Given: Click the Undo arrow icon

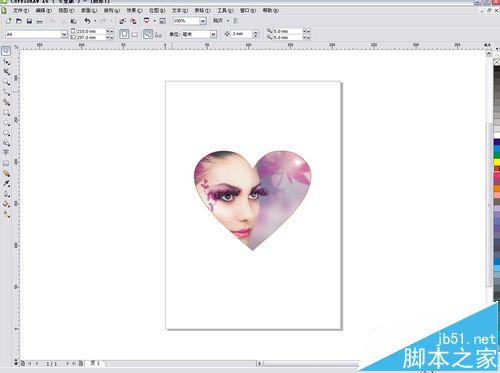Looking at the screenshot, I should pyautogui.click(x=87, y=21).
